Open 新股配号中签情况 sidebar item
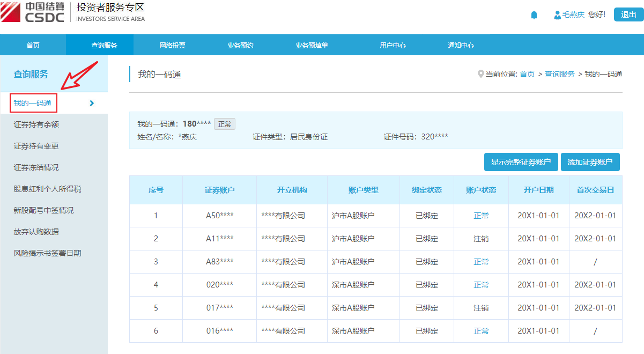The width and height of the screenshot is (644, 354). pyautogui.click(x=43, y=210)
